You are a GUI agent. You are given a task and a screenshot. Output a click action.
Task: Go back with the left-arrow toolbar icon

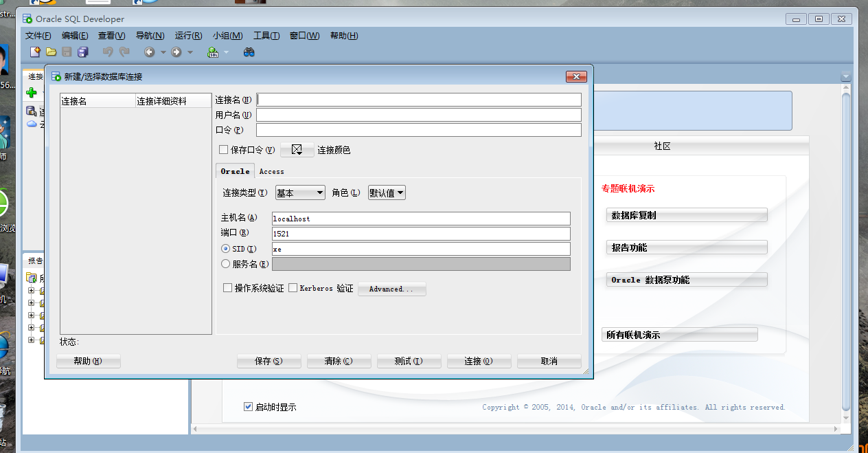[x=149, y=52]
